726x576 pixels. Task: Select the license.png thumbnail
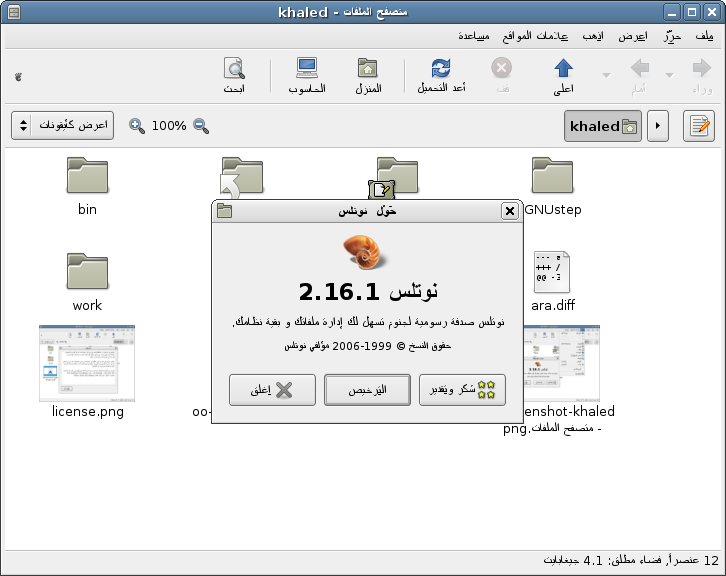[87, 364]
